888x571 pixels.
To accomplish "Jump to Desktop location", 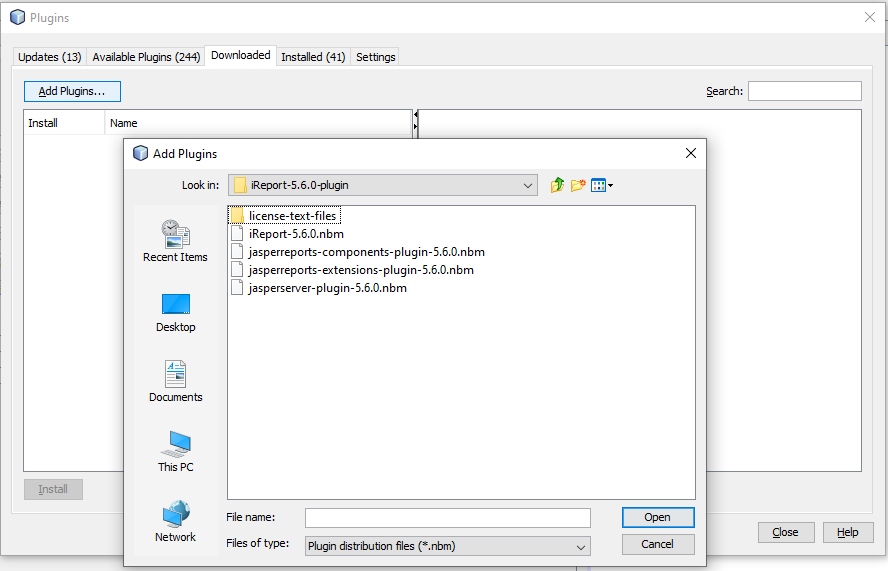I will (176, 313).
